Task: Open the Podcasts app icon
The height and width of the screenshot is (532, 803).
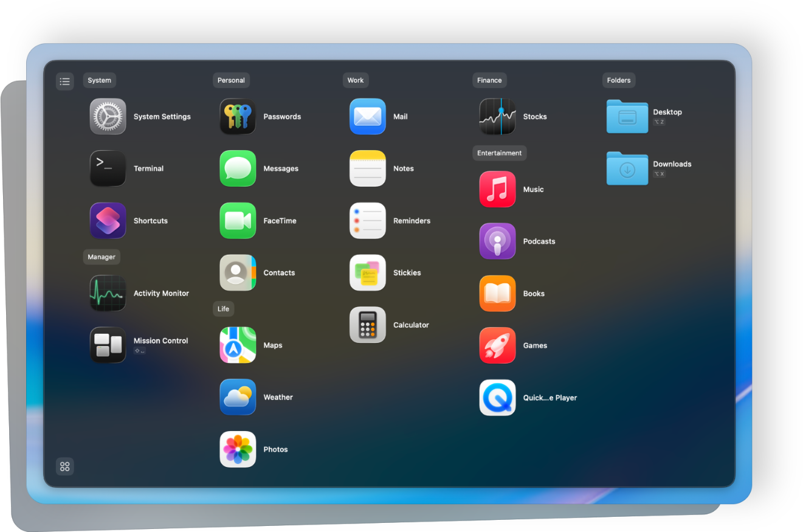Action: coord(497,241)
